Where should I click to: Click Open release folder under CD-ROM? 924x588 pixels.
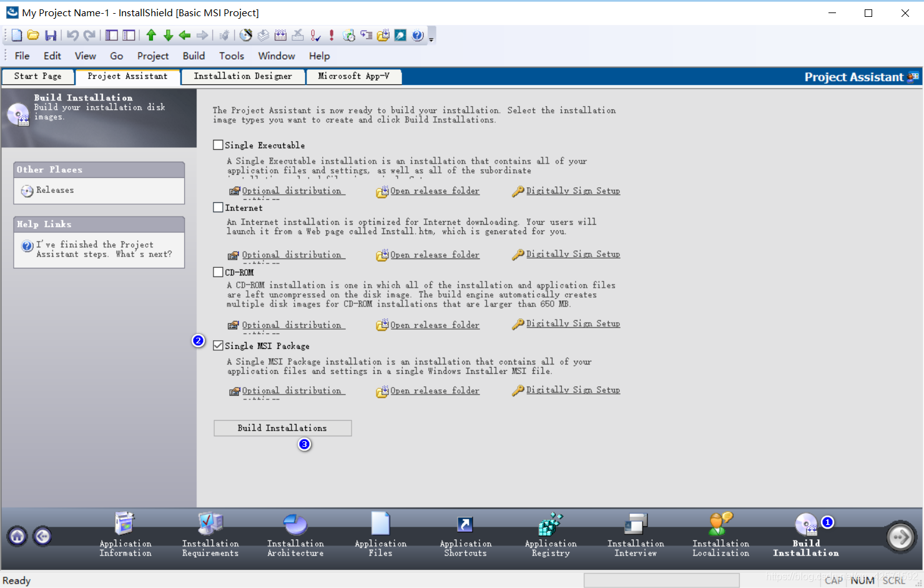click(435, 325)
